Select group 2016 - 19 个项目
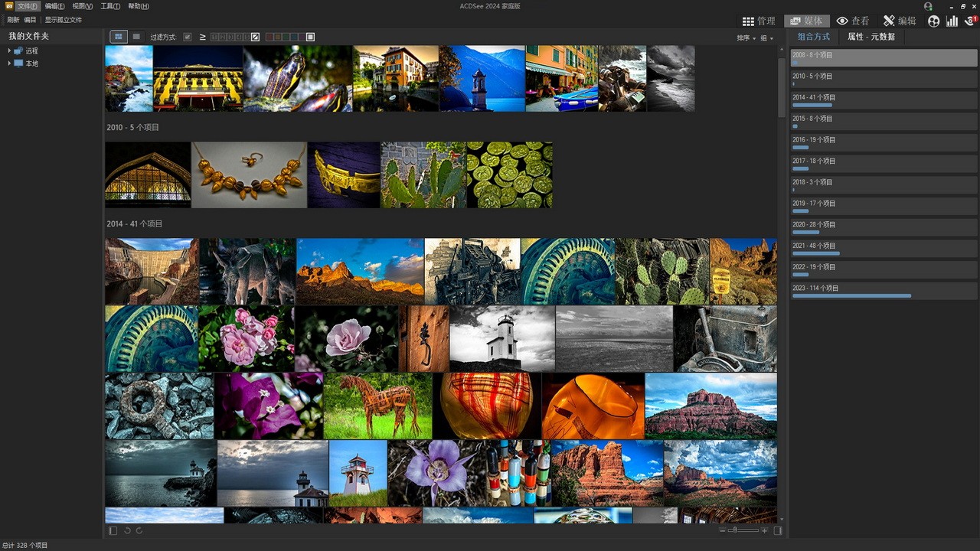 click(884, 142)
